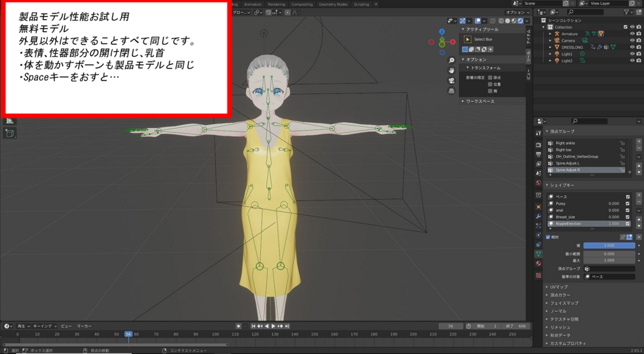Open the shape key specials menu chevron
The image size is (644, 354).
[x=639, y=211]
